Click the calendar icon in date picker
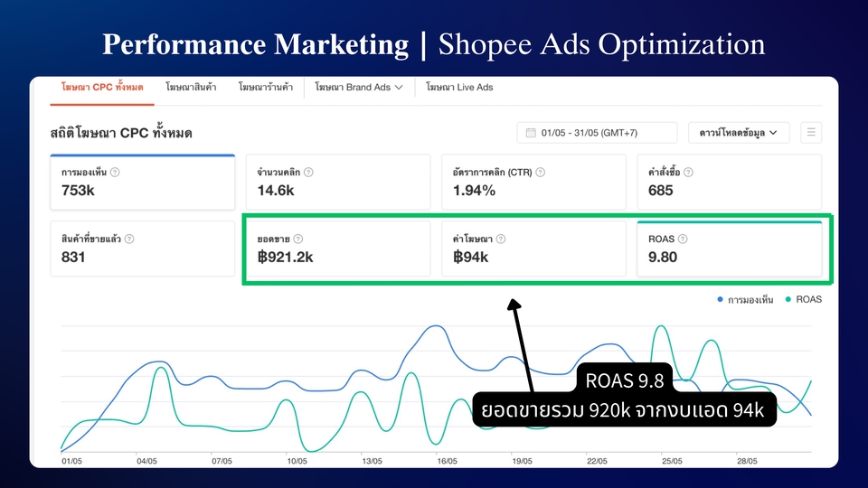The height and width of the screenshot is (488, 868). click(531, 133)
